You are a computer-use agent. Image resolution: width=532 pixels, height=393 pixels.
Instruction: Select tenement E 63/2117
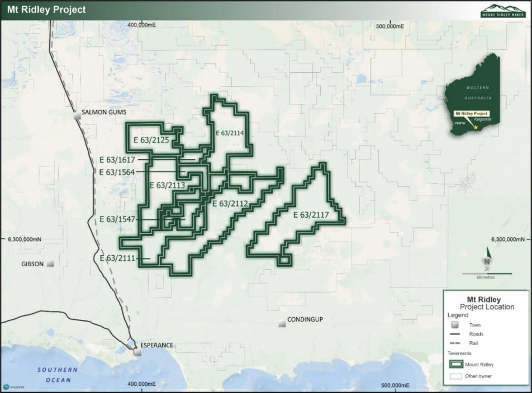[x=311, y=213]
